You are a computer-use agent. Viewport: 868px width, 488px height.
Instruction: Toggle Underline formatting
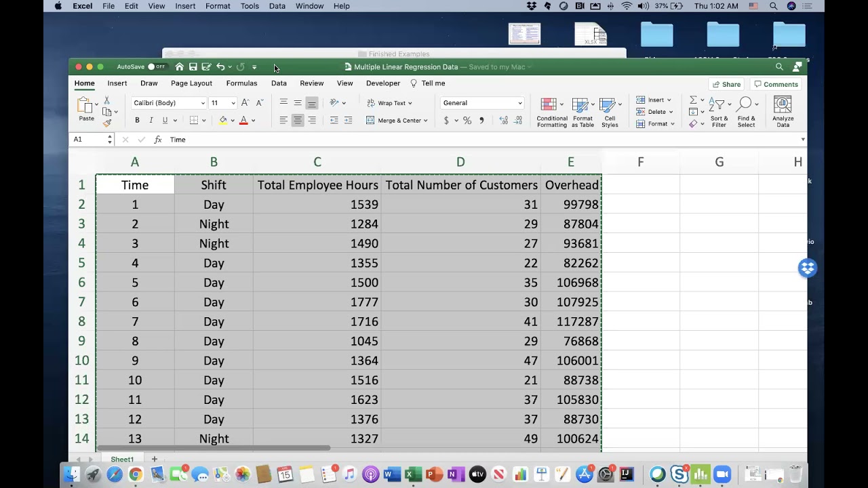coord(165,121)
